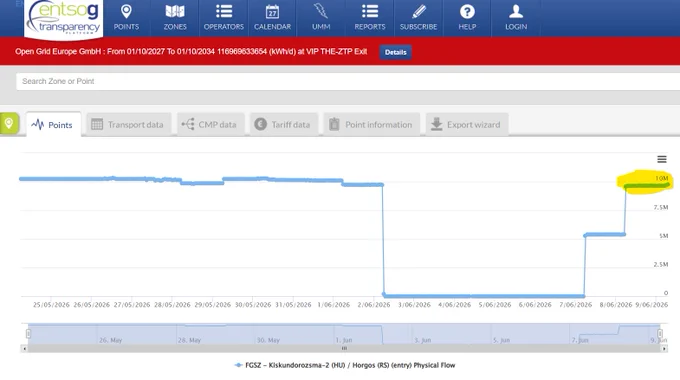
Task: Open the Export wizard tab
Action: (x=467, y=124)
